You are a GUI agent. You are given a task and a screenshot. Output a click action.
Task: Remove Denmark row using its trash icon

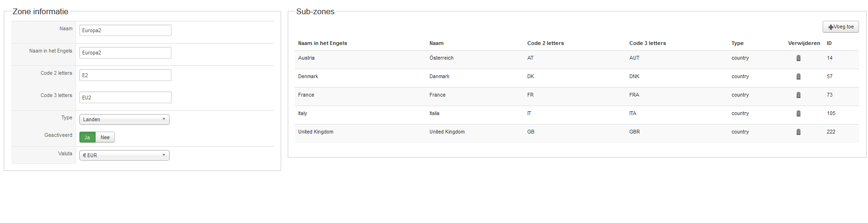[x=798, y=77]
